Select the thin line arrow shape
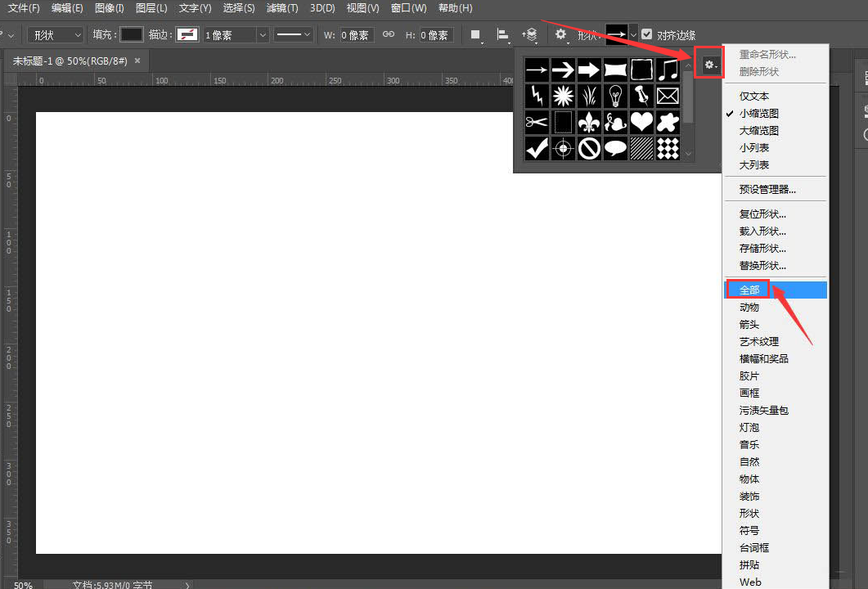 (x=537, y=70)
